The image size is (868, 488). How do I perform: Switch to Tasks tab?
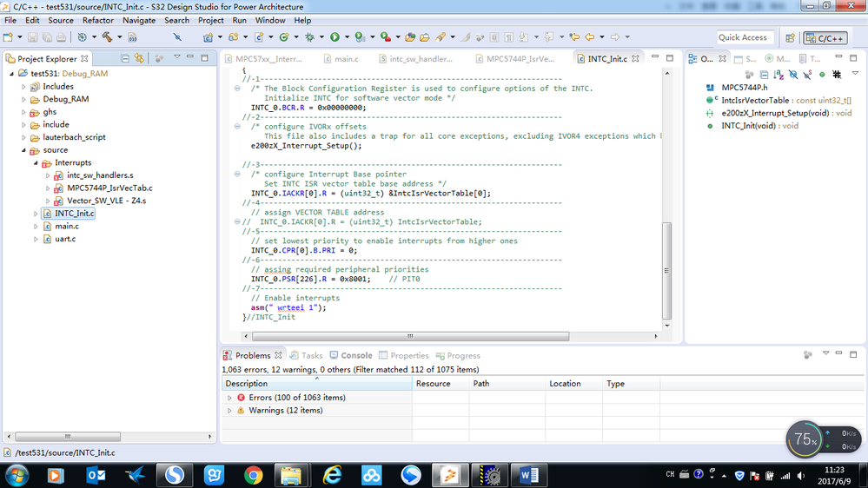pos(306,355)
